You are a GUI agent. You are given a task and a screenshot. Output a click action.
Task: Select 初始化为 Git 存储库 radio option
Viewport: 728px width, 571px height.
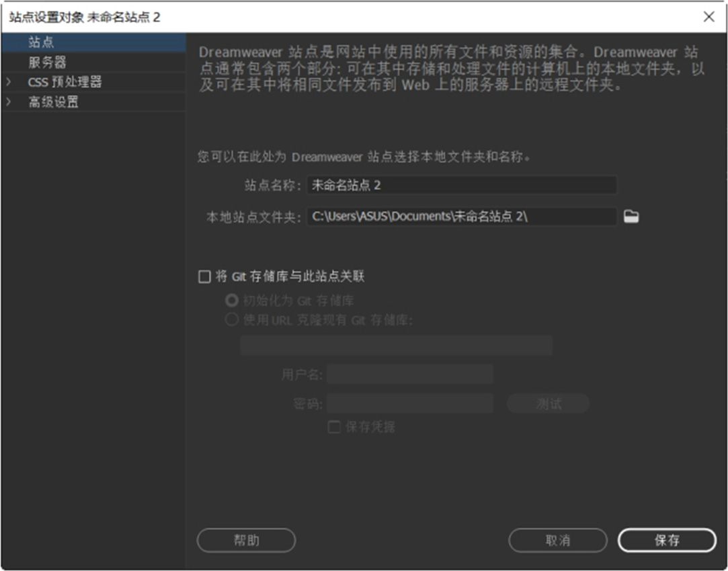pos(231,301)
